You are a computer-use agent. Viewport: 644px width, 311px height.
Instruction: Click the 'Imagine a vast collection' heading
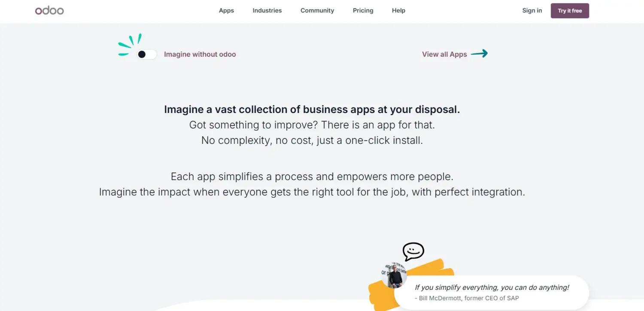click(x=312, y=109)
